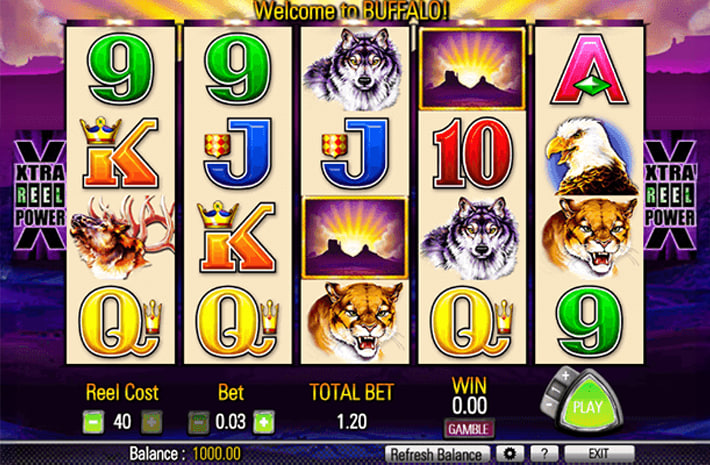710x465 pixels.
Task: Click the minus on the play dial
Action: 549,404
